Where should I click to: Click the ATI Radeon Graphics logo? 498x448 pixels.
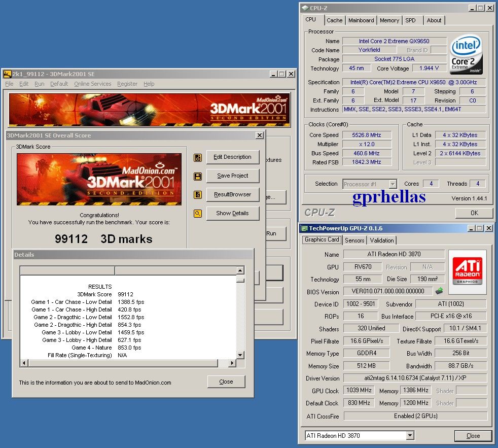pyautogui.click(x=467, y=271)
